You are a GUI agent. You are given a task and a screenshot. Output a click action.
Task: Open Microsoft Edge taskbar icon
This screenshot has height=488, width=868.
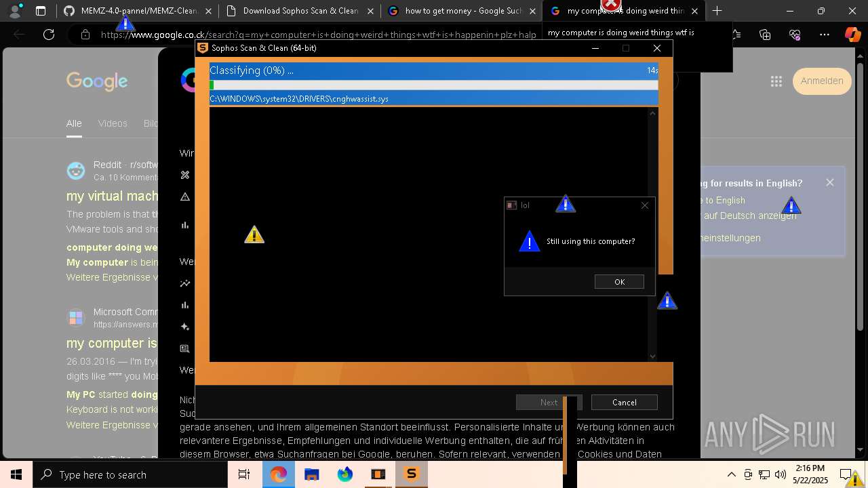(x=278, y=474)
